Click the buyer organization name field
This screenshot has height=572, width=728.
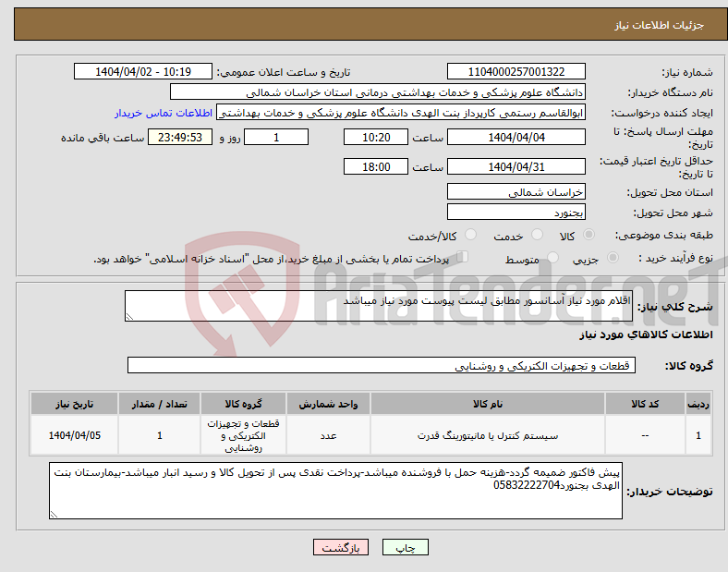[378, 91]
